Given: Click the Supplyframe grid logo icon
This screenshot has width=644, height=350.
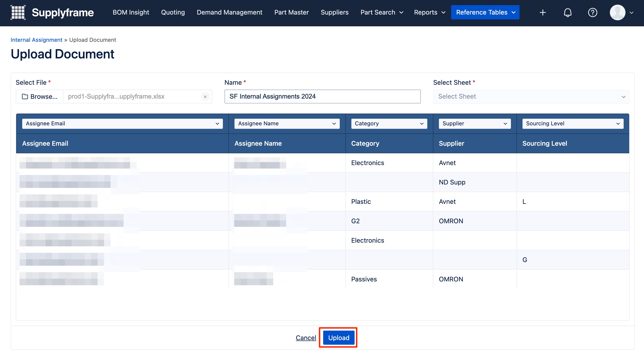Looking at the screenshot, I should 18,12.
